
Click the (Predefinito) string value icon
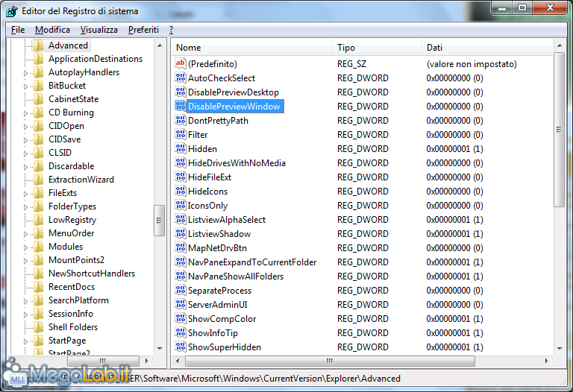click(x=180, y=63)
